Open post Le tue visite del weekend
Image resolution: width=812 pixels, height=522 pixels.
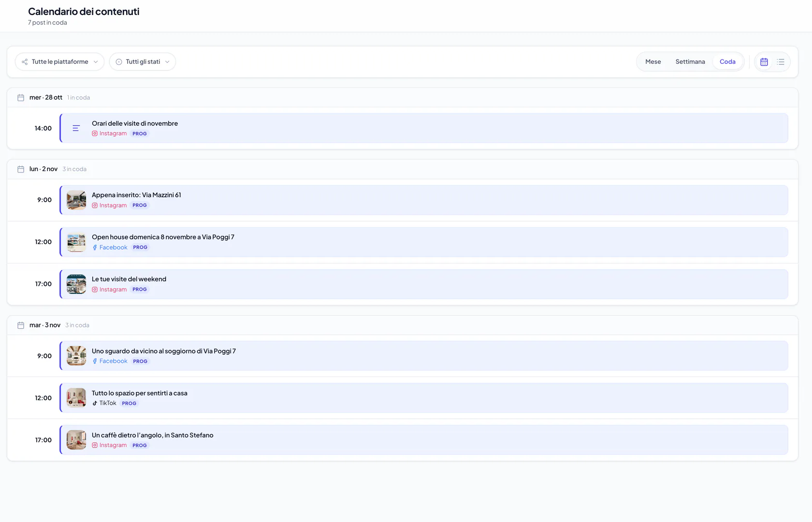[424, 284]
